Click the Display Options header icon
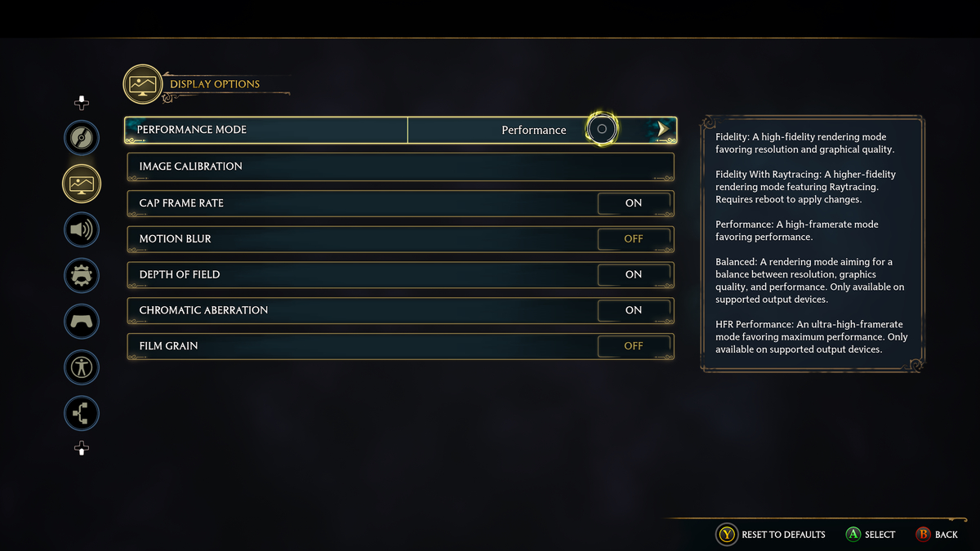 click(143, 83)
